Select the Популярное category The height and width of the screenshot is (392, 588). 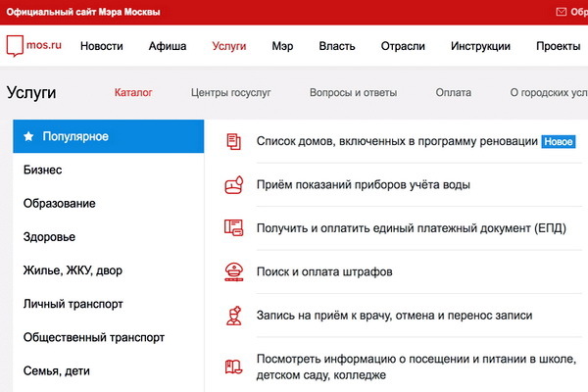109,136
